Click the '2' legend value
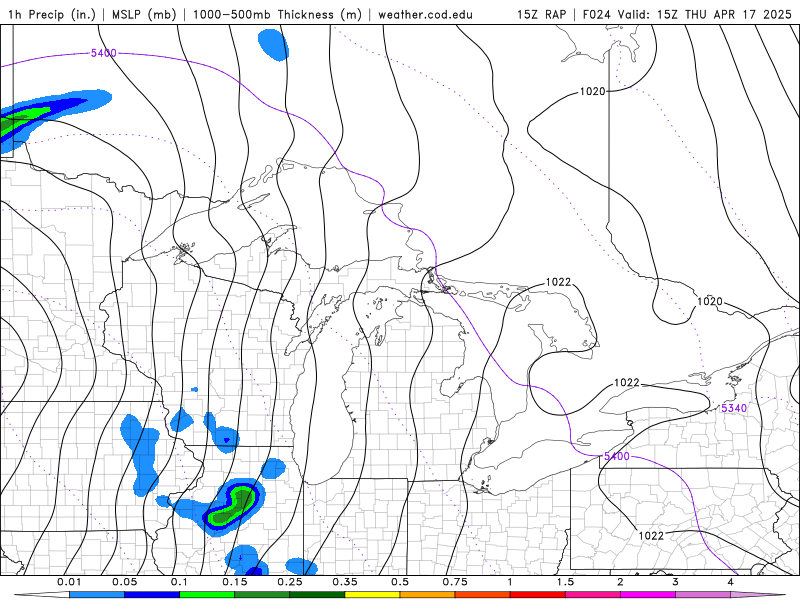The image size is (800, 600). 620,582
